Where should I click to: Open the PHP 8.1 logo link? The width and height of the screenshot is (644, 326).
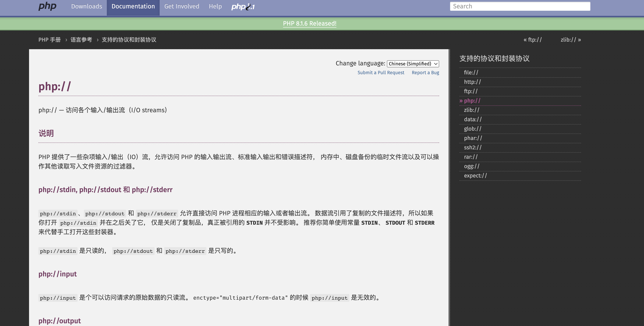pos(243,7)
